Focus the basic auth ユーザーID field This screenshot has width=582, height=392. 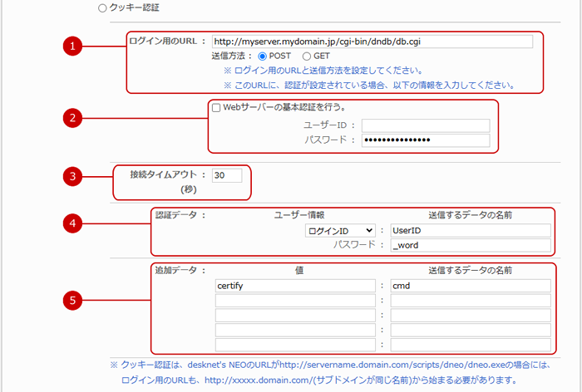point(425,125)
